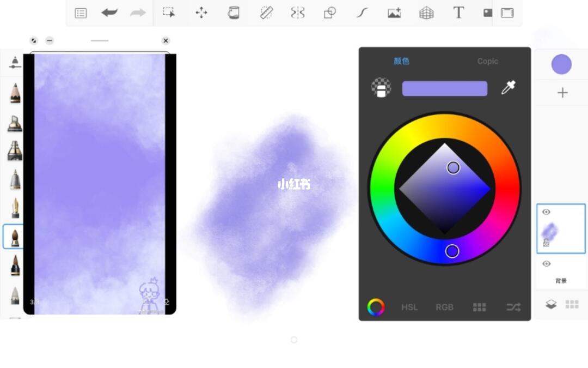
Task: Select the Flood Fill bucket tool
Action: tap(234, 13)
